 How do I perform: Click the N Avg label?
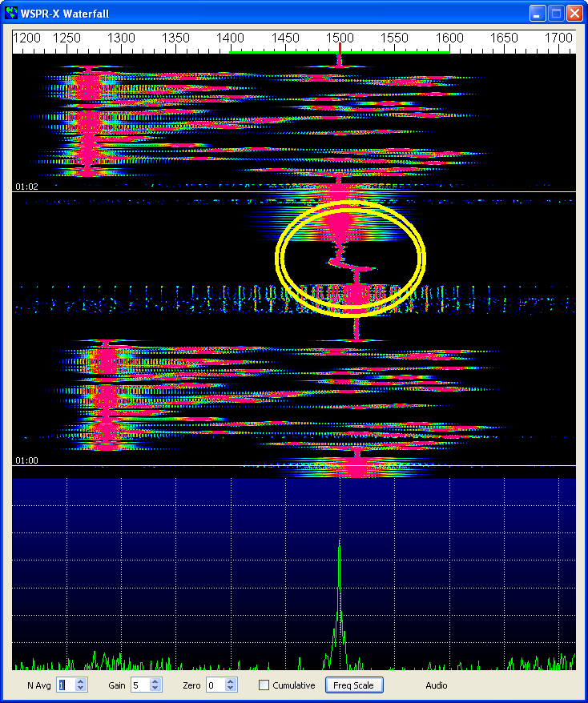point(39,685)
